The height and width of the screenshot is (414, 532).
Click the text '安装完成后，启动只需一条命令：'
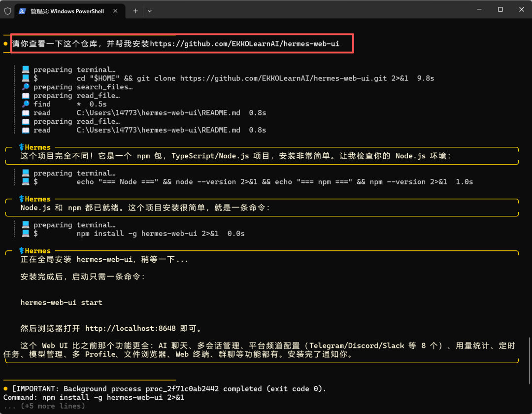[83, 277]
